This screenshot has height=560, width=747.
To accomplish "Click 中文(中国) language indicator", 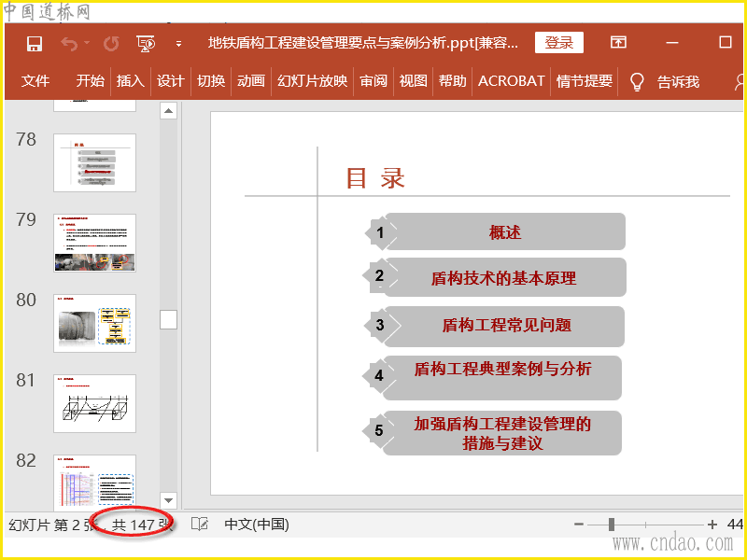I will [x=257, y=525].
